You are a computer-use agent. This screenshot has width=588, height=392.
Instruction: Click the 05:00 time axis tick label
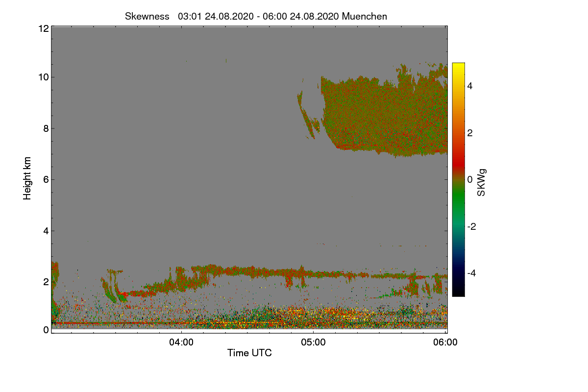[x=314, y=343]
